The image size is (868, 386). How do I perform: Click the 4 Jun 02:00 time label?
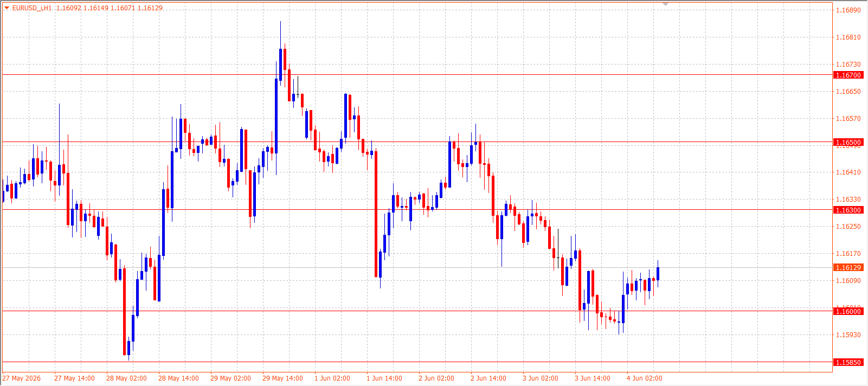point(645,378)
